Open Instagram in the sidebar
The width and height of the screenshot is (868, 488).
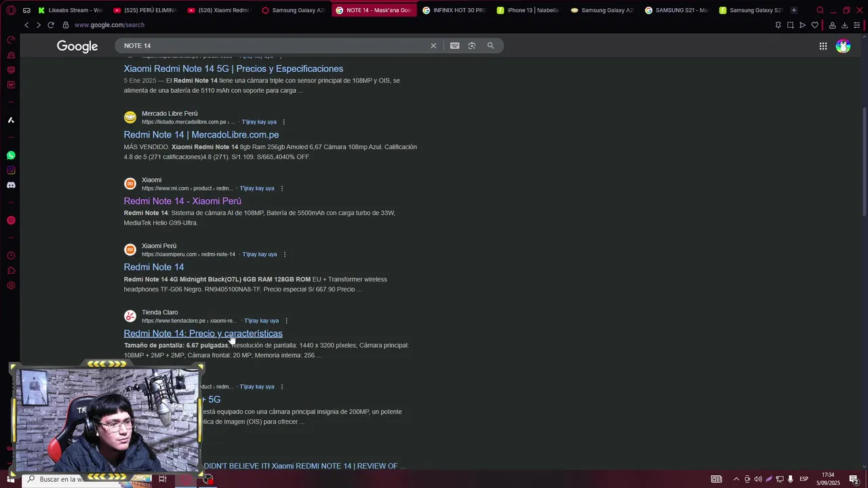click(11, 170)
